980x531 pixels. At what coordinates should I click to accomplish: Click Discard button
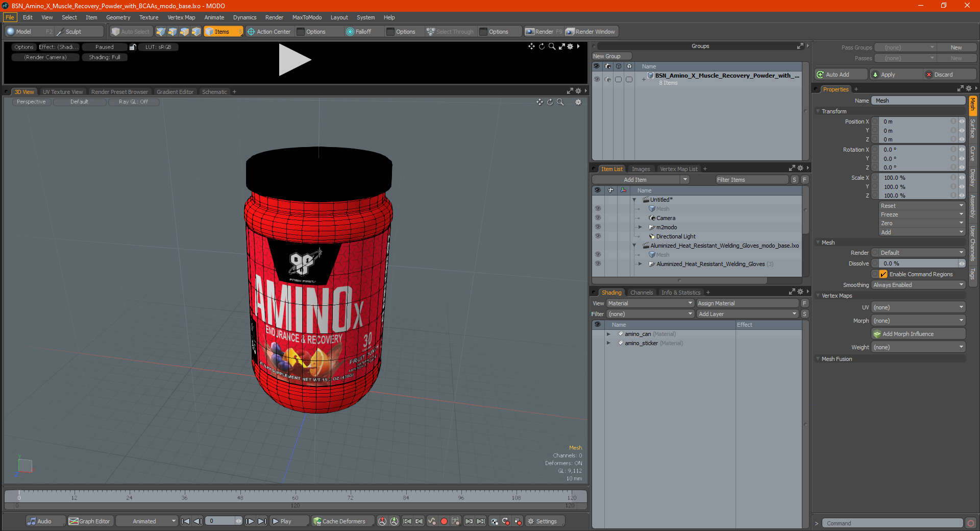pos(949,75)
